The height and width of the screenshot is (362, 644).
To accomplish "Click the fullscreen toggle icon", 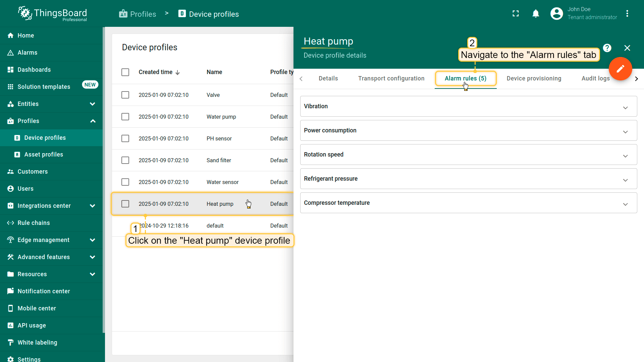I will tap(516, 13).
